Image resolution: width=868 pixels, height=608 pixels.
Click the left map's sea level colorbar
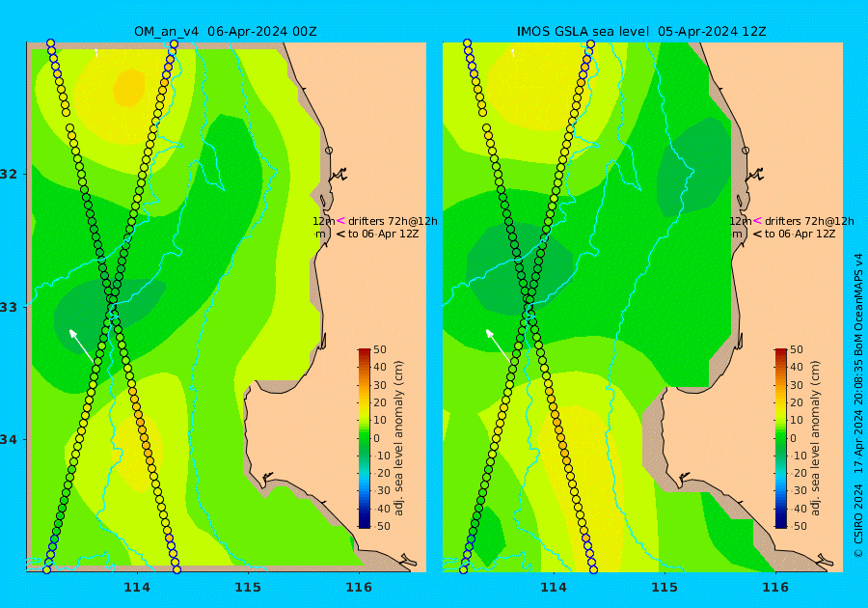tap(365, 438)
